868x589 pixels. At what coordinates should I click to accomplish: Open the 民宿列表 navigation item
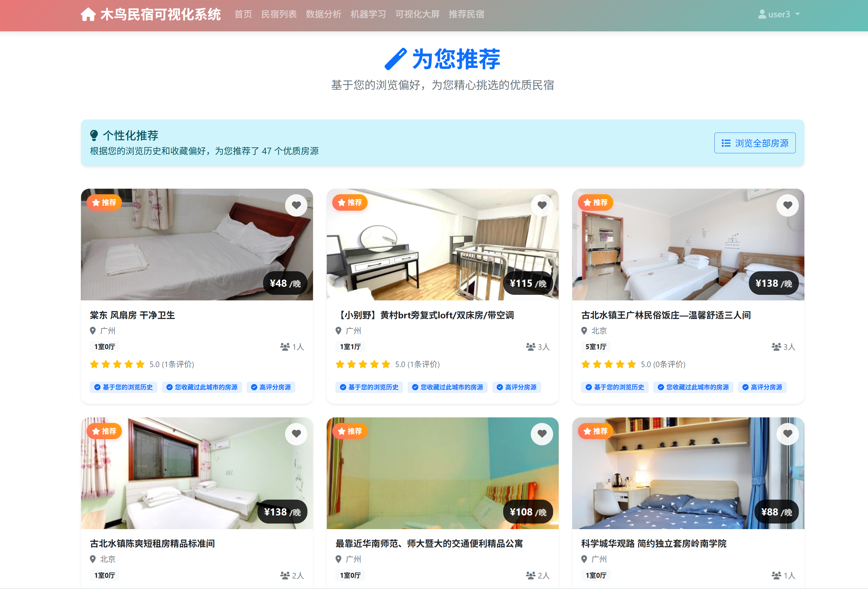pyautogui.click(x=279, y=14)
